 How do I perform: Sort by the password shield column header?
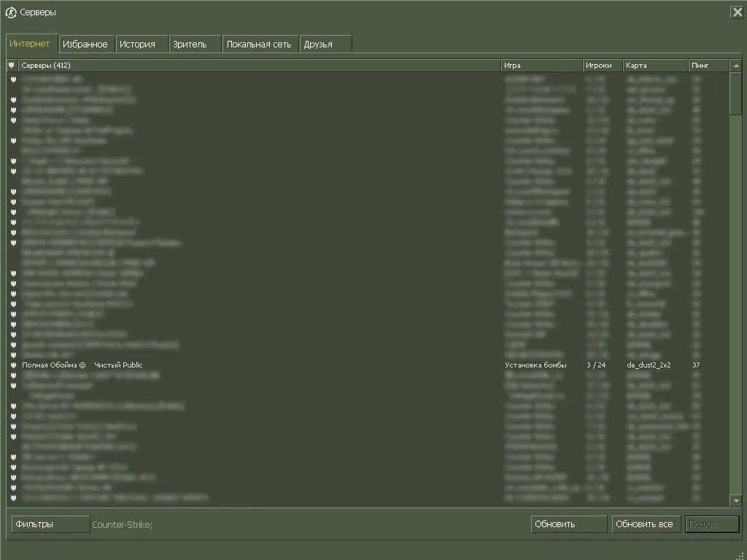(12, 65)
